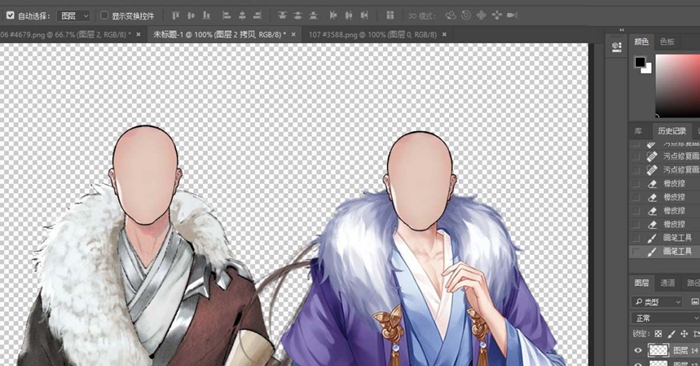Align top edges of layers
Image resolution: width=700 pixels, height=366 pixels.
click(175, 16)
